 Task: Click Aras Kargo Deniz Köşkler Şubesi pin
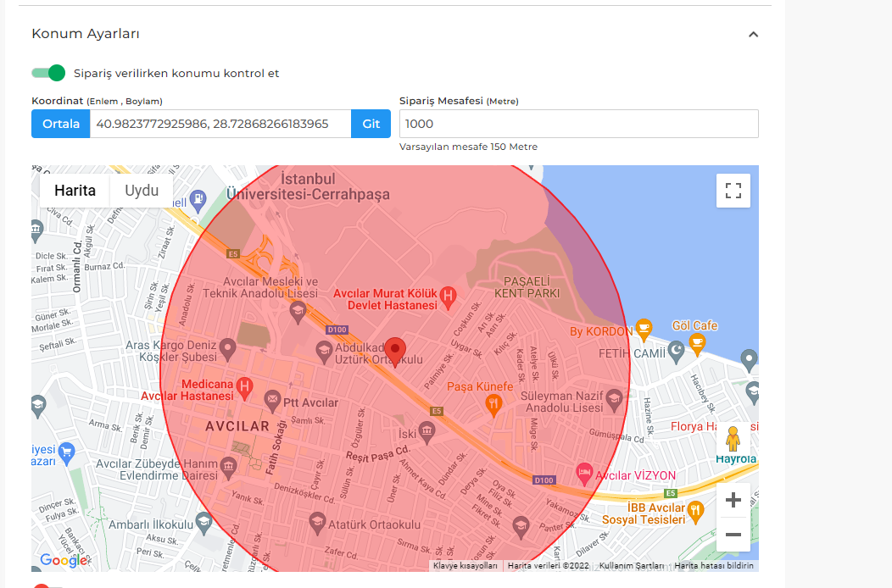(x=227, y=348)
